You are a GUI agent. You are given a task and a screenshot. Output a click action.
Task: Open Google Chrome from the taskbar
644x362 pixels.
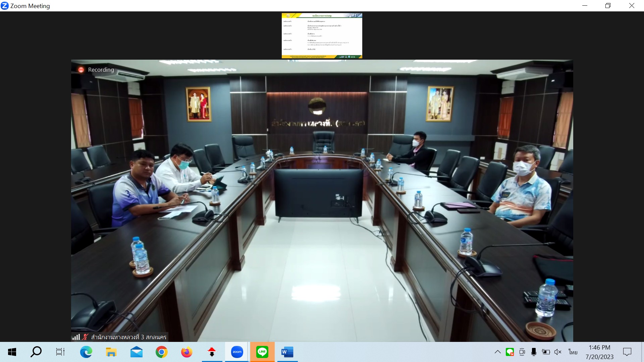coord(161,352)
